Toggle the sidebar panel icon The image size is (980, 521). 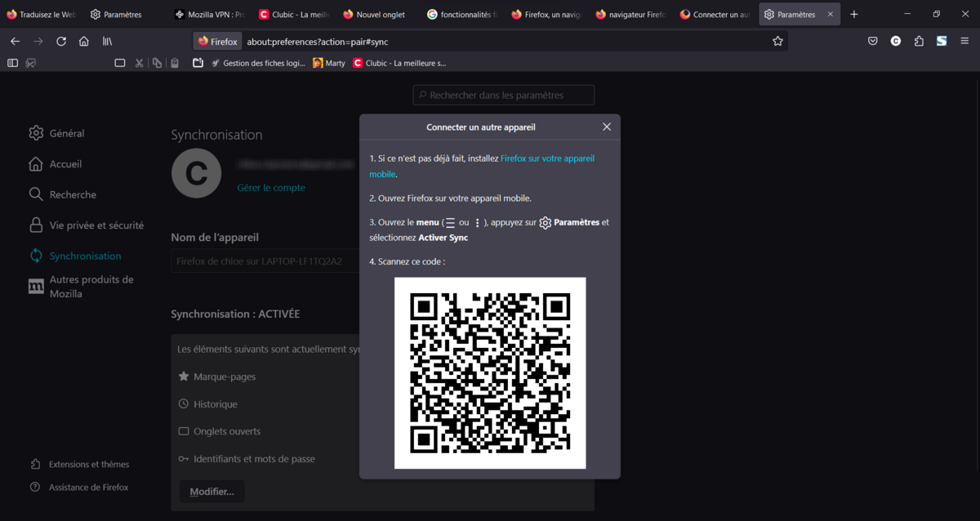tap(12, 63)
